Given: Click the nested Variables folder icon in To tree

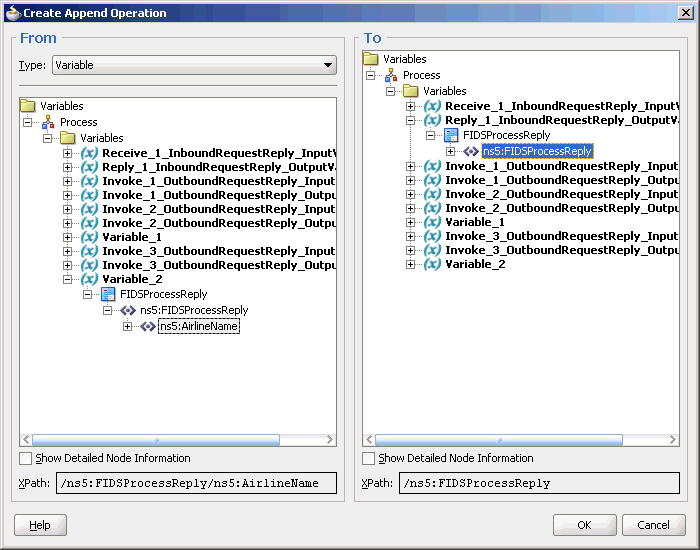Looking at the screenshot, I should pyautogui.click(x=411, y=91).
